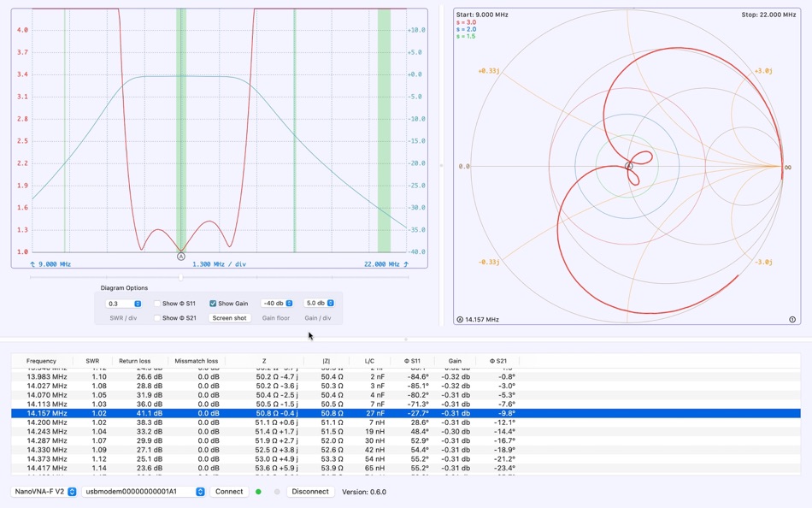Viewport: 812px width, 508px height.
Task: Click the +0.33j reactance label on Smith chart
Action: point(488,70)
